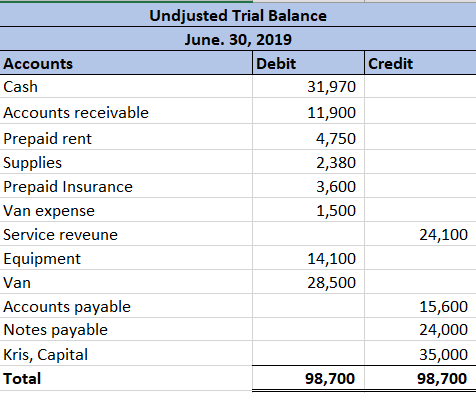Image resolution: width=476 pixels, height=393 pixels.
Task: Select the 'Van expense' cell
Action: click(x=126, y=210)
